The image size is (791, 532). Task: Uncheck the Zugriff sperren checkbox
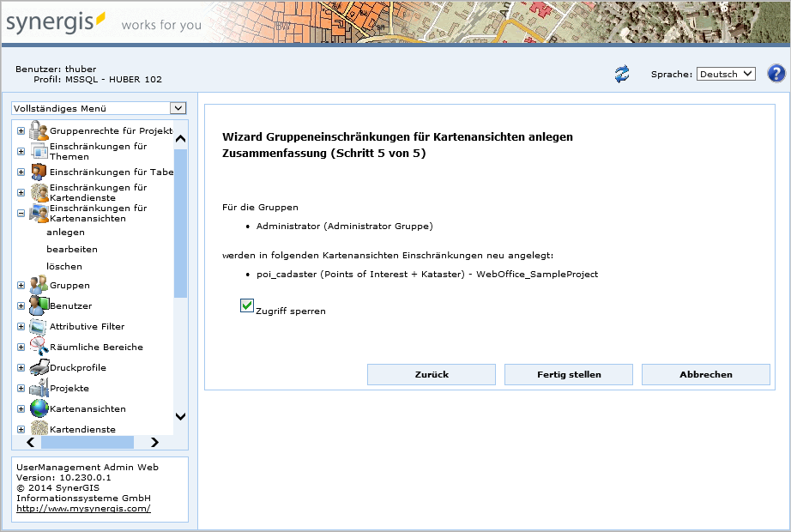[x=247, y=305]
